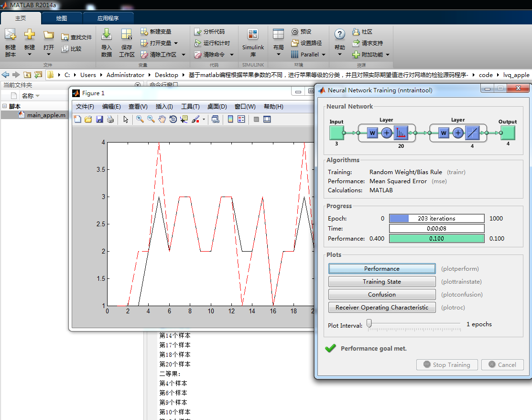Screen dimensions: 532x420
Task: Go back with the blue left arrow
Action: click(5, 75)
